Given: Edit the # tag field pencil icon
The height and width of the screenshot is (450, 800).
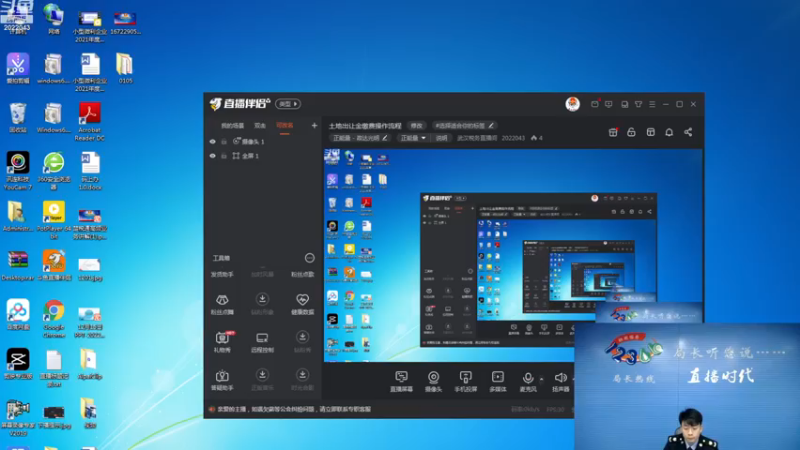Looking at the screenshot, I should click(x=491, y=126).
